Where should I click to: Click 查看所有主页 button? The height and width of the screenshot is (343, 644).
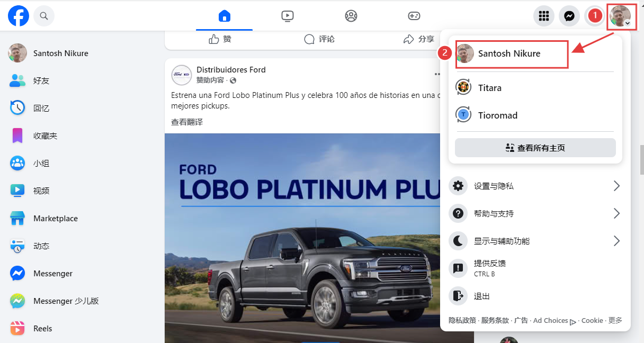[x=535, y=148]
